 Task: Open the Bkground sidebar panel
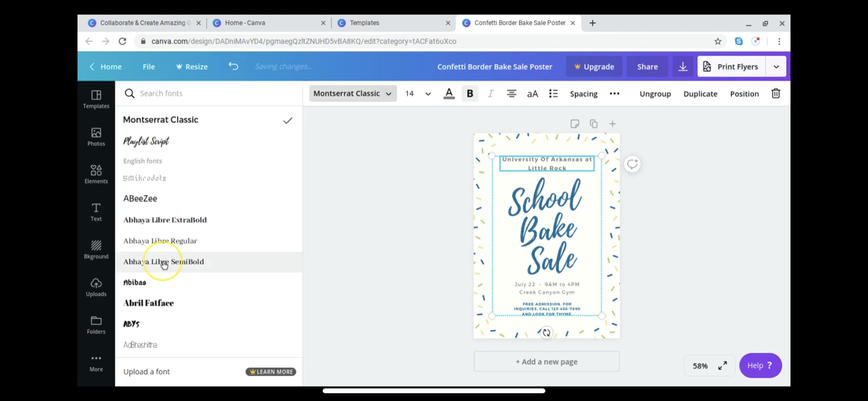(96, 250)
